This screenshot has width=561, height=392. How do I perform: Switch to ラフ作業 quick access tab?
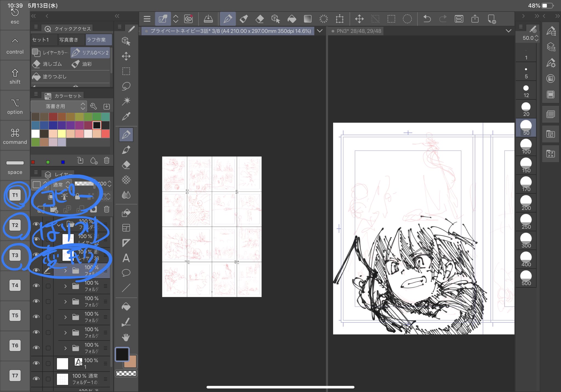click(99, 40)
